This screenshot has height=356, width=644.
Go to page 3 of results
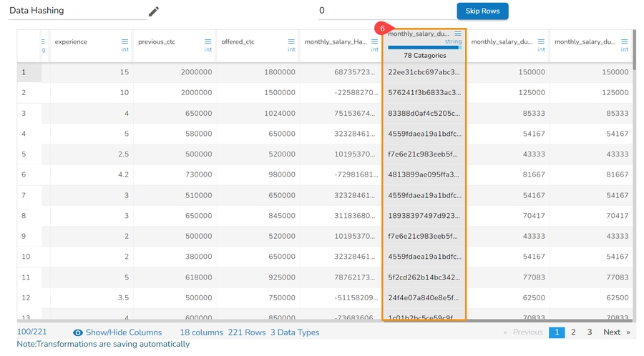[590, 332]
